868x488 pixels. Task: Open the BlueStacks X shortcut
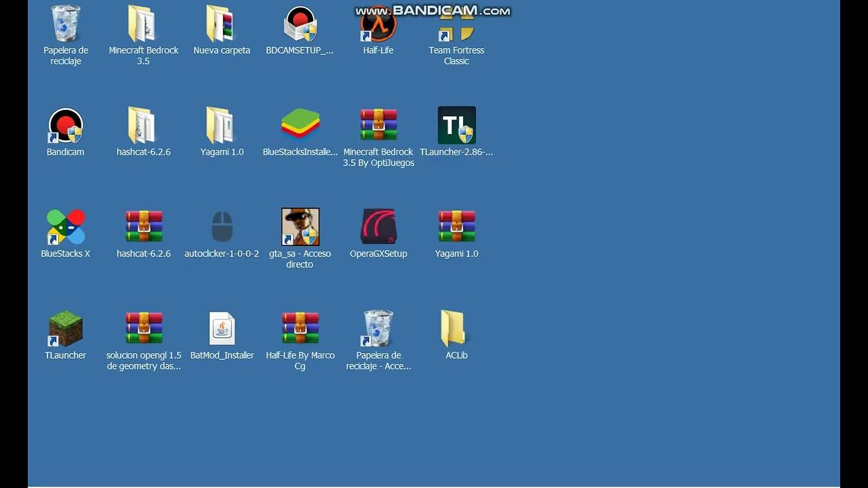point(66,227)
